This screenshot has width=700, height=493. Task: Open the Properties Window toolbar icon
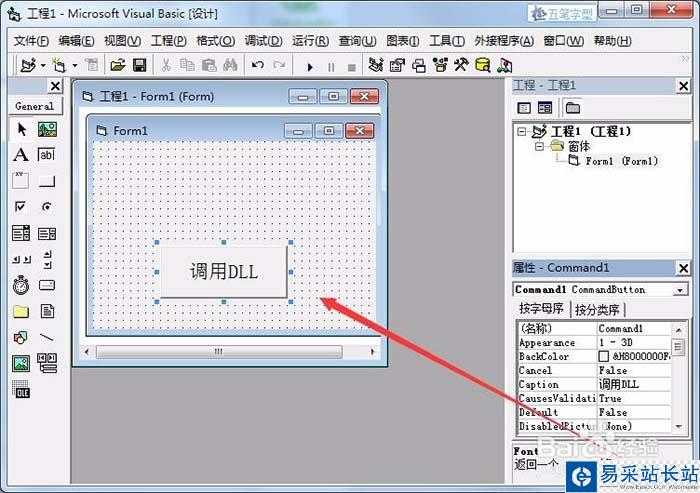coord(397,66)
